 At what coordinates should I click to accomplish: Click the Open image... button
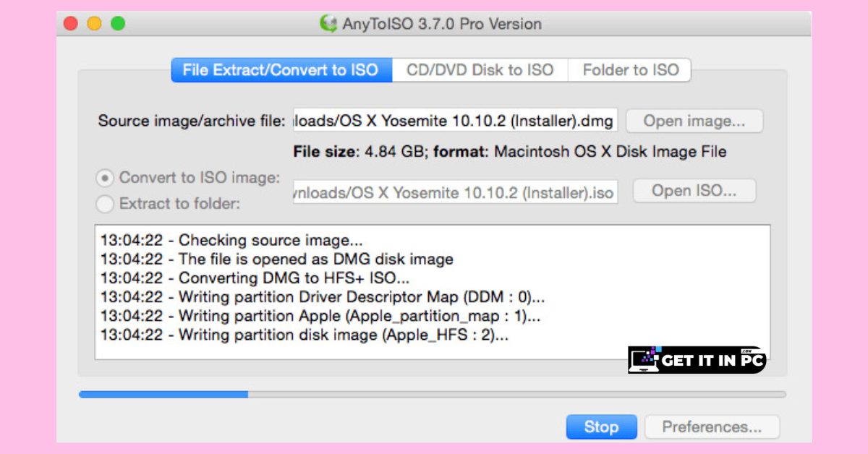(x=694, y=121)
